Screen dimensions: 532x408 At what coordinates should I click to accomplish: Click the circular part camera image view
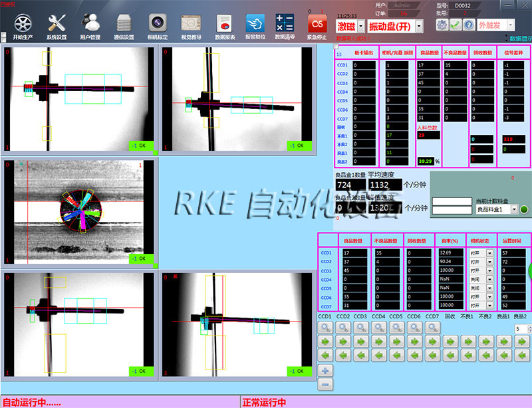pyautogui.click(x=78, y=211)
